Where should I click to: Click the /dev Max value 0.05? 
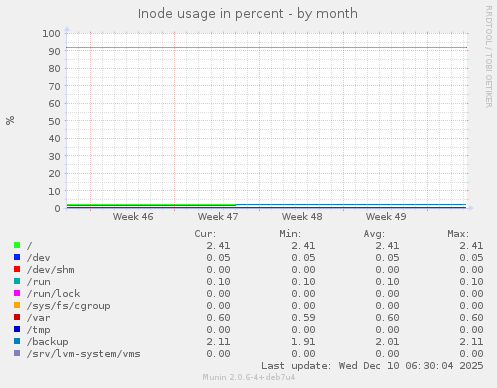click(471, 258)
